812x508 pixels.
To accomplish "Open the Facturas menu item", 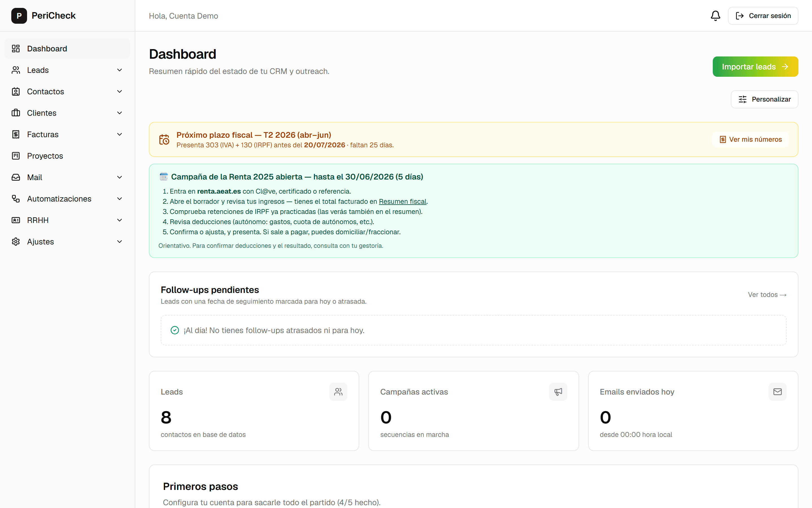I will 67,134.
